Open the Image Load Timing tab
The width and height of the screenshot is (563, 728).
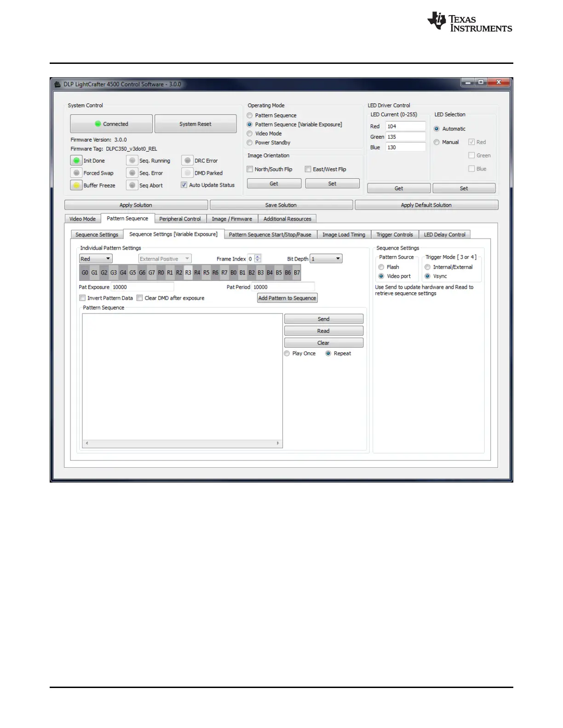344,234
